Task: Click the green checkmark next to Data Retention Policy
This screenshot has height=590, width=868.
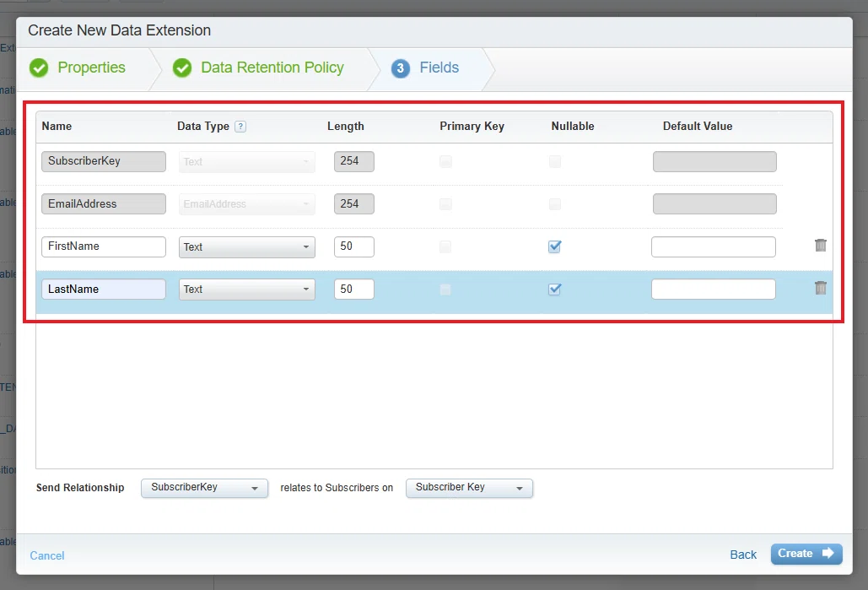Action: 182,68
